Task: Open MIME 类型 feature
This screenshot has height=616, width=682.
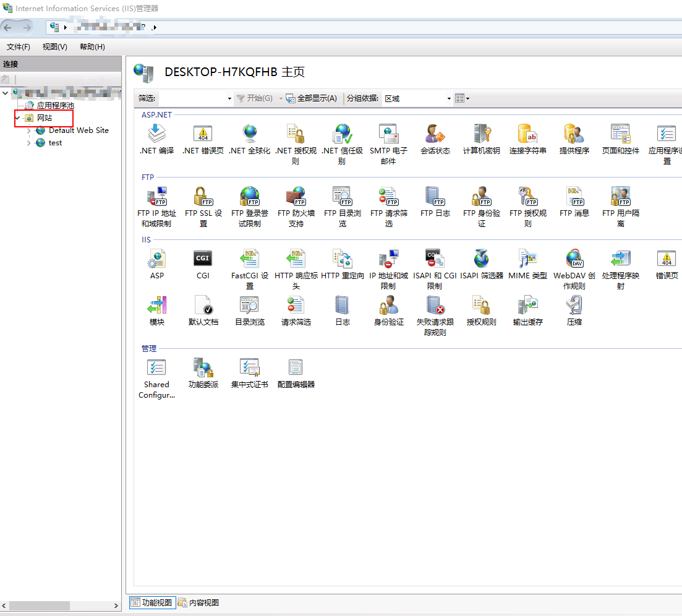Action: (x=527, y=265)
